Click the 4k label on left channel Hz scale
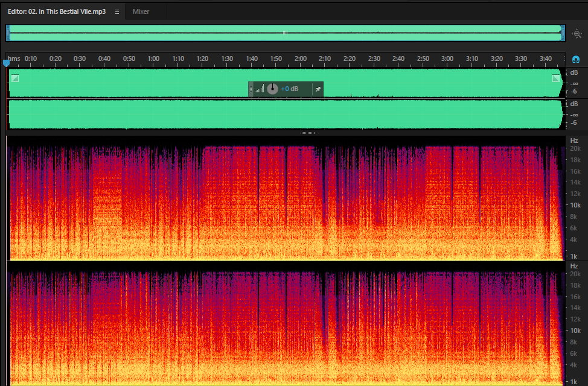 pyautogui.click(x=574, y=239)
